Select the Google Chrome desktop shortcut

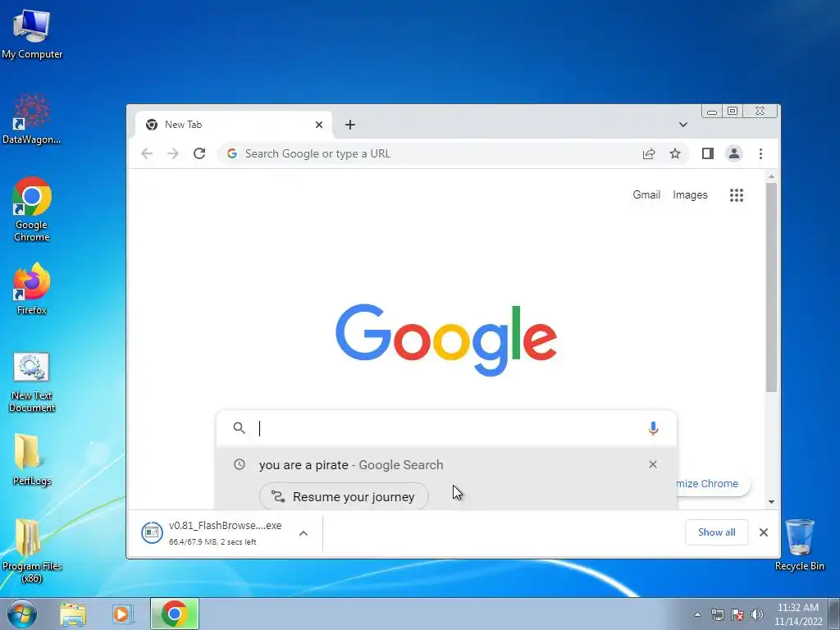coord(32,209)
